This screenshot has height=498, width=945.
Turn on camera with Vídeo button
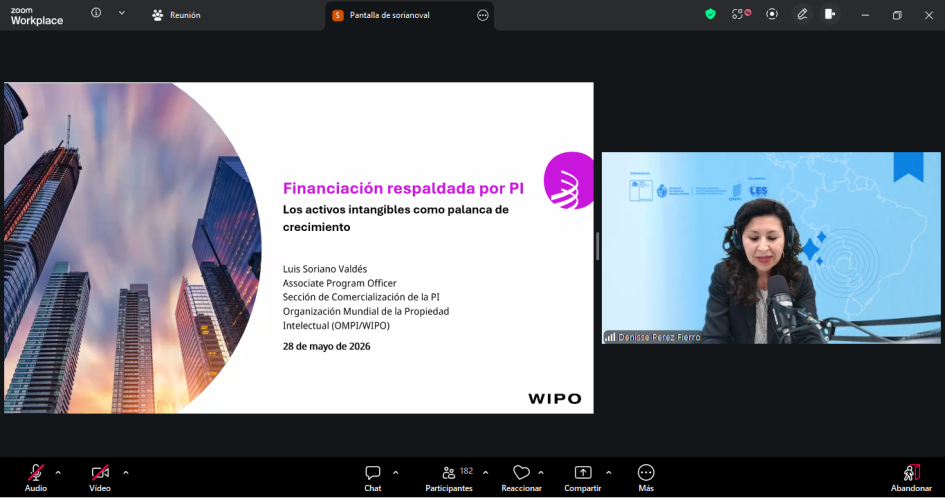tap(100, 479)
